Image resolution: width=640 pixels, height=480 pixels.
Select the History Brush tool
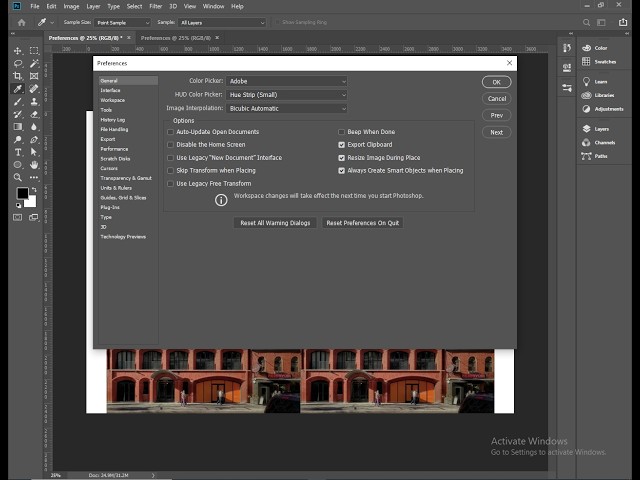pyautogui.click(x=18, y=114)
